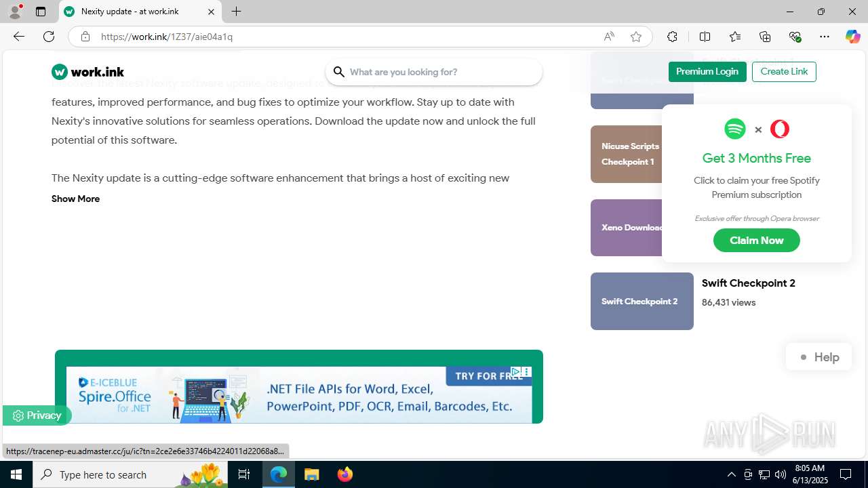Toggle split screen view

tap(705, 37)
